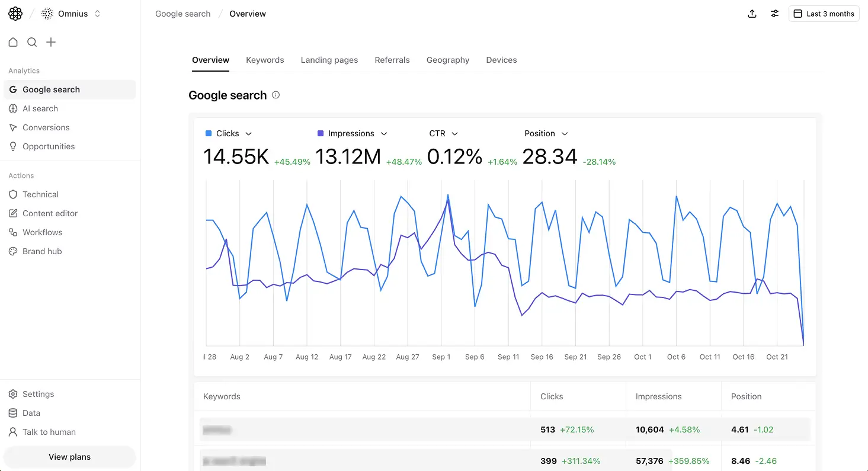
Task: Open the Geography tab
Action: (x=447, y=60)
